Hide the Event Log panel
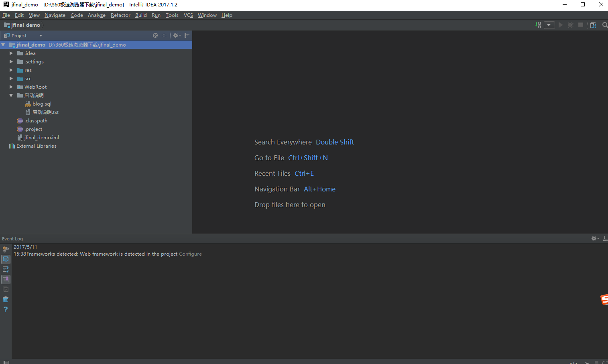The width and height of the screenshot is (608, 364). click(605, 238)
